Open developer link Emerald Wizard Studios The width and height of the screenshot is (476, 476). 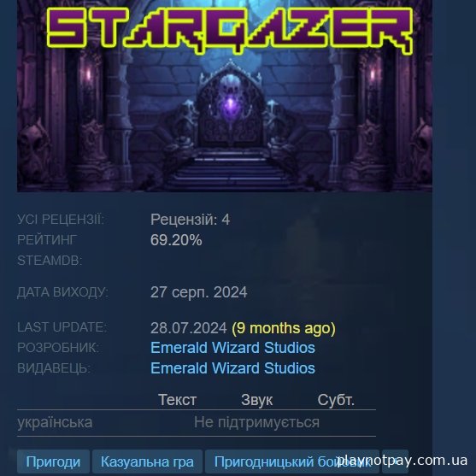[232, 348]
